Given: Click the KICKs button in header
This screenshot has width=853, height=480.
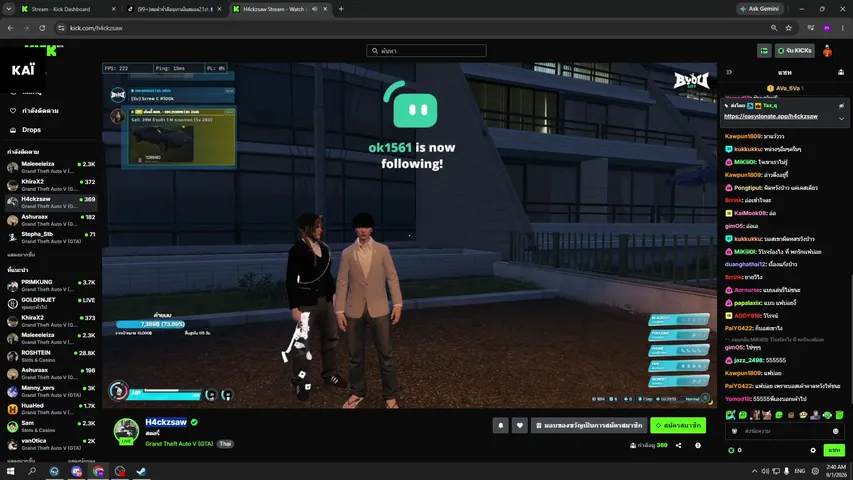Looking at the screenshot, I should coord(795,51).
